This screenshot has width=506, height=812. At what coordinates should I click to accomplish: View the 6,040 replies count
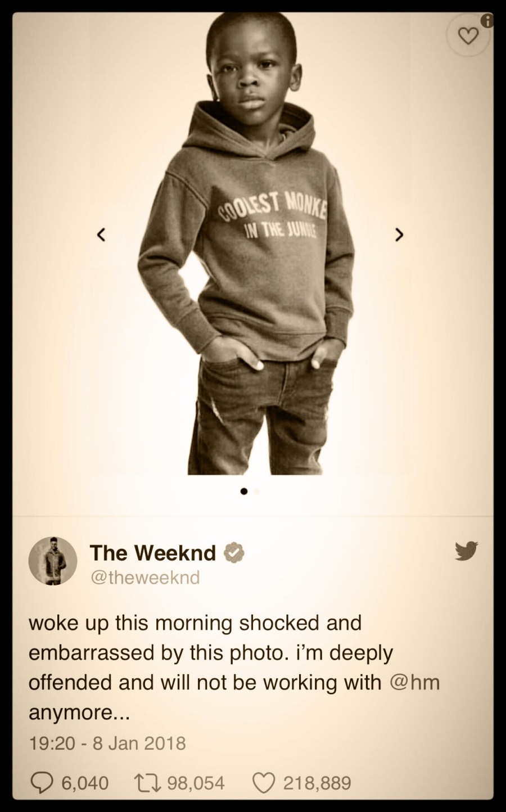coord(85,783)
